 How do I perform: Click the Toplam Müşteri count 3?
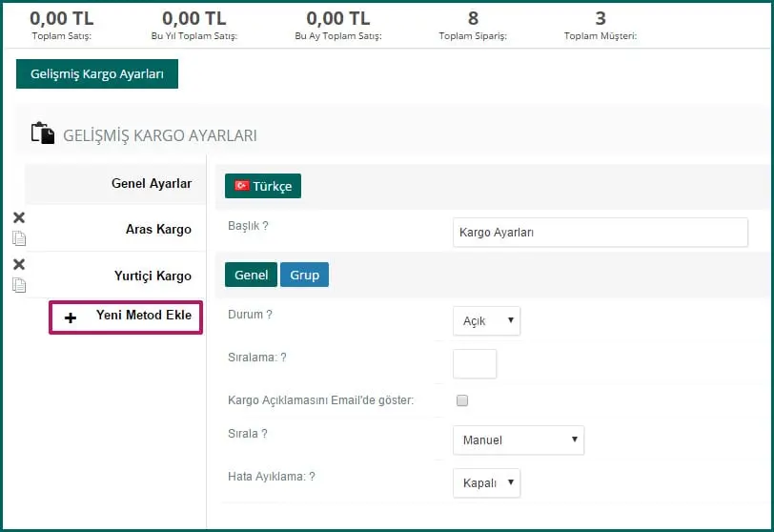tap(601, 19)
